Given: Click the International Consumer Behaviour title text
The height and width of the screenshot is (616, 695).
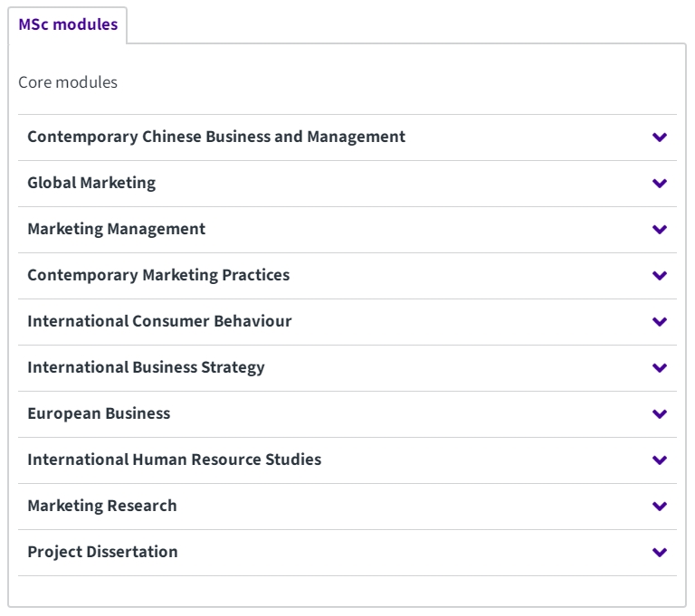Looking at the screenshot, I should (x=159, y=321).
